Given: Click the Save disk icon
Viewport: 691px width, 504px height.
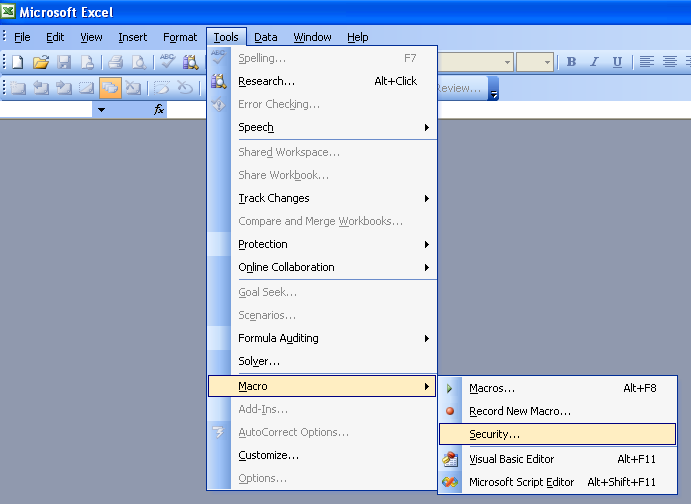Looking at the screenshot, I should (x=64, y=62).
